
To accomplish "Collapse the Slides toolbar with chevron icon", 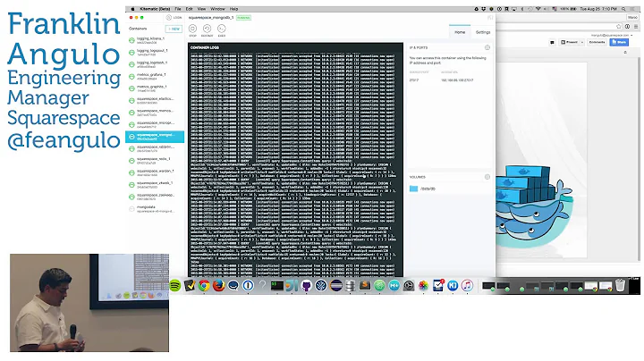I will [625, 53].
